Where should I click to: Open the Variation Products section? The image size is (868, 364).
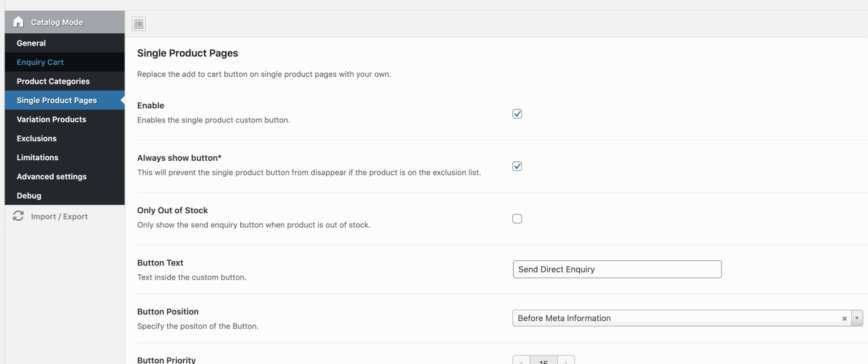[x=51, y=119]
